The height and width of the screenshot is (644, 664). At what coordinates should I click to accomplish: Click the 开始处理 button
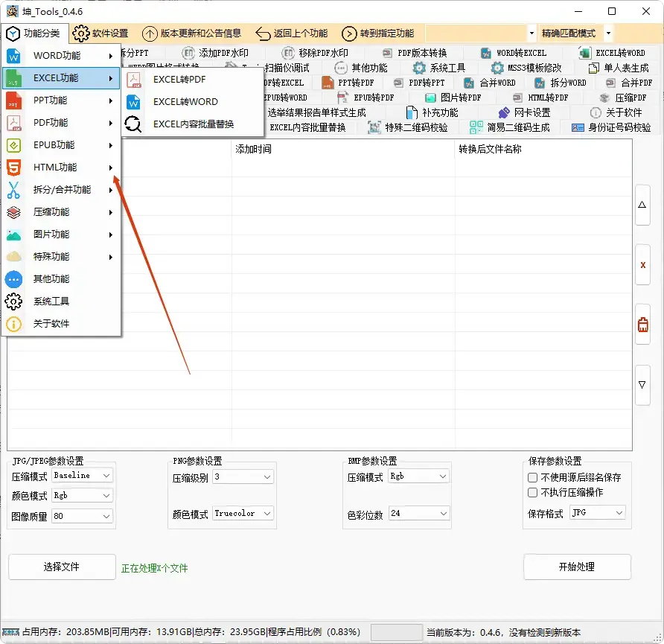[x=578, y=567]
